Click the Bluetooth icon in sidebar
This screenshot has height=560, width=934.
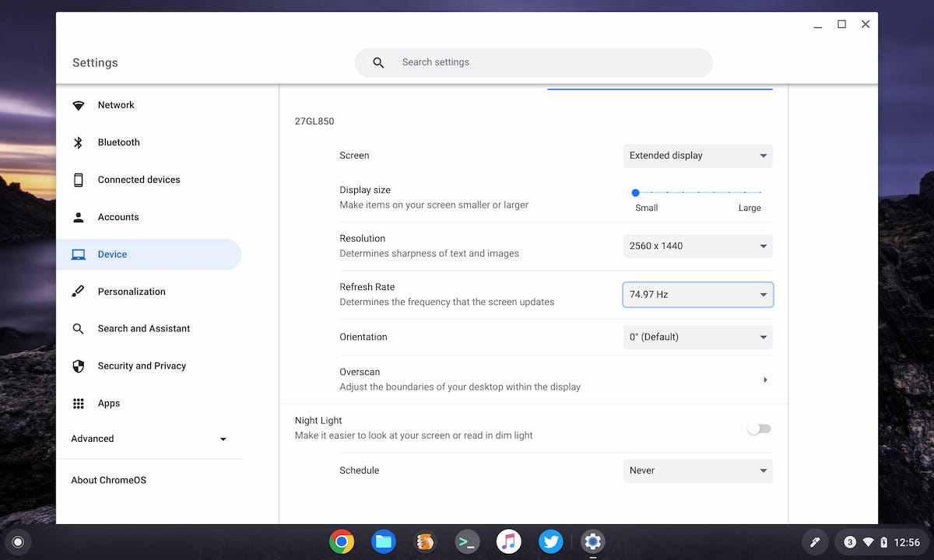click(x=78, y=142)
